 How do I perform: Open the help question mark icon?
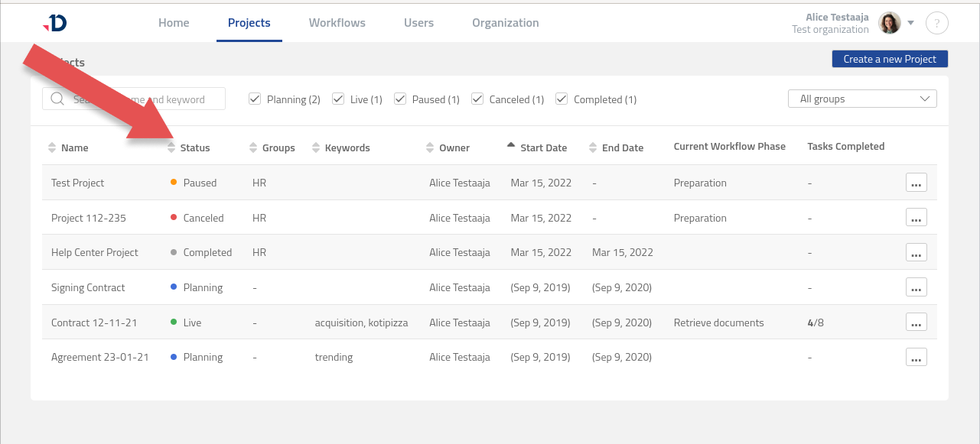click(937, 23)
